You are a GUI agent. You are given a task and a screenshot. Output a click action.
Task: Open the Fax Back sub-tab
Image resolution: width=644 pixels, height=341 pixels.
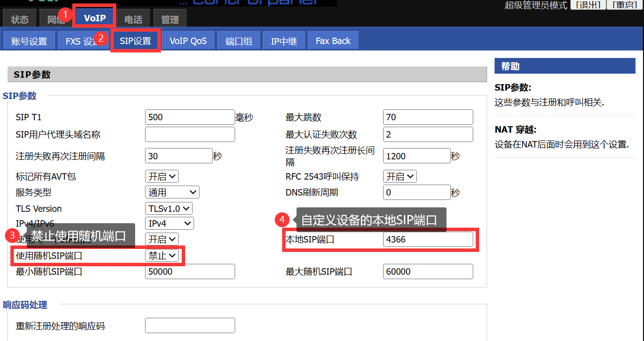pyautogui.click(x=333, y=41)
